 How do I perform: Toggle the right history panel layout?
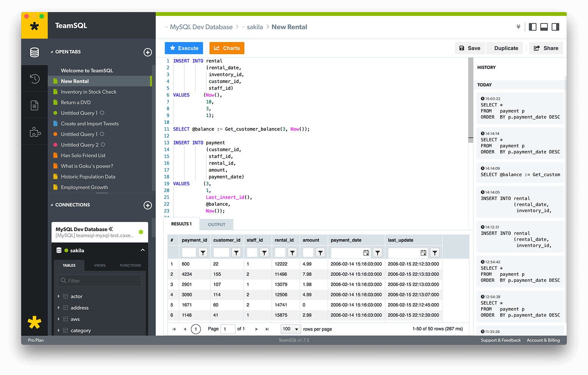(x=555, y=27)
